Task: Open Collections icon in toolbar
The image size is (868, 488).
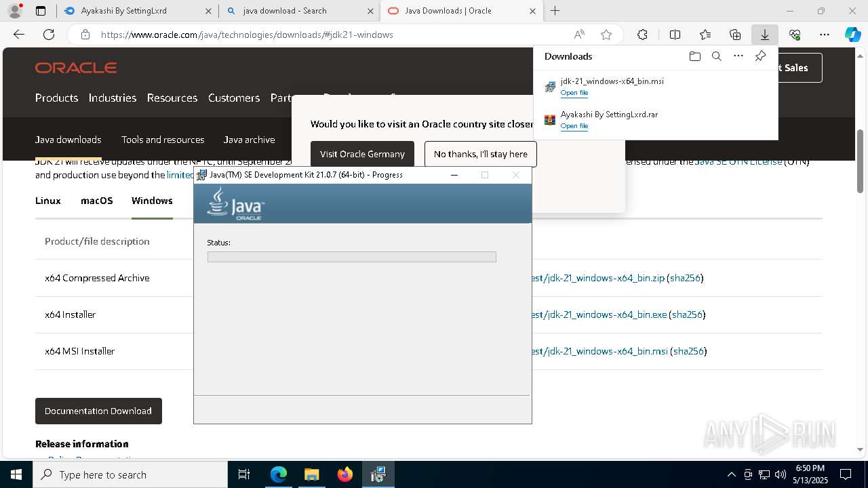Action: coord(735,35)
